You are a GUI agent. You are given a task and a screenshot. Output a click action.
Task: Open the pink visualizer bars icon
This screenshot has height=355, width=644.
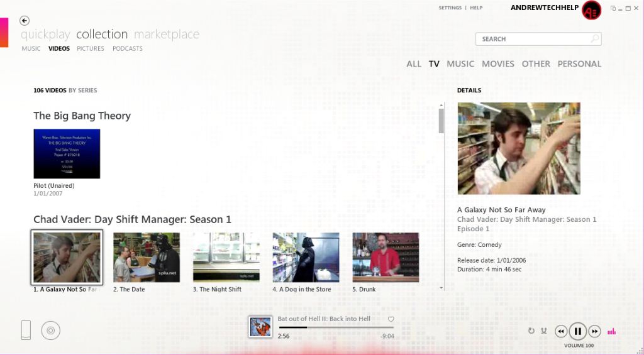611,331
